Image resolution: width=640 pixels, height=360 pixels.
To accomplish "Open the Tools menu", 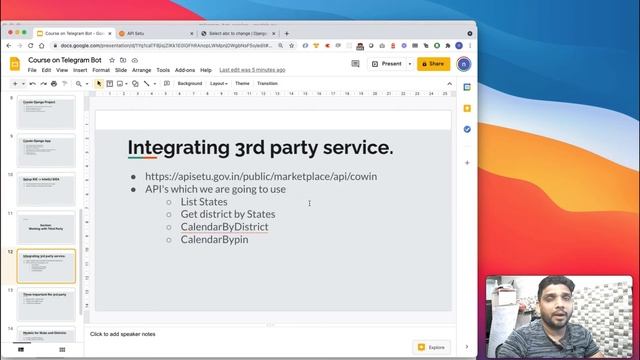I will click(163, 70).
